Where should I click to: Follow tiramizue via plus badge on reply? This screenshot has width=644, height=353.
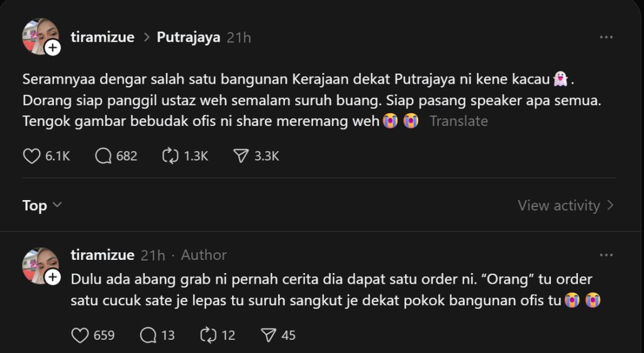point(53,277)
